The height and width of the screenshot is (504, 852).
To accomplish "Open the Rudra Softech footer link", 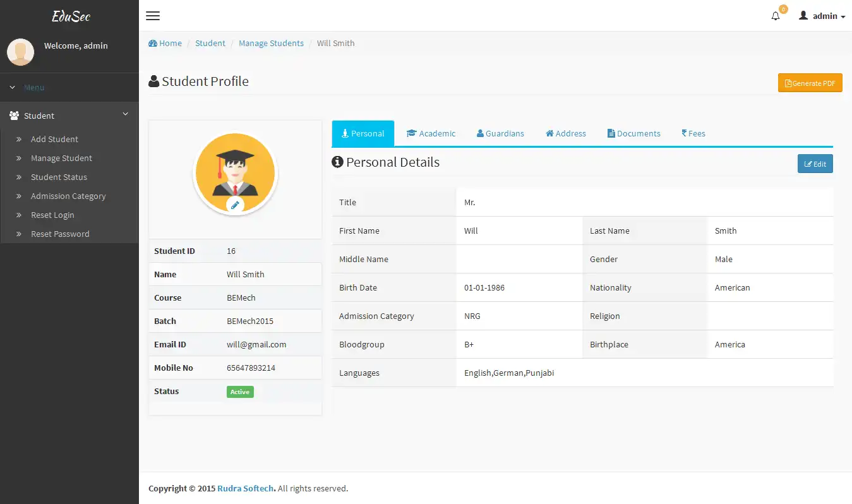I will 245,488.
